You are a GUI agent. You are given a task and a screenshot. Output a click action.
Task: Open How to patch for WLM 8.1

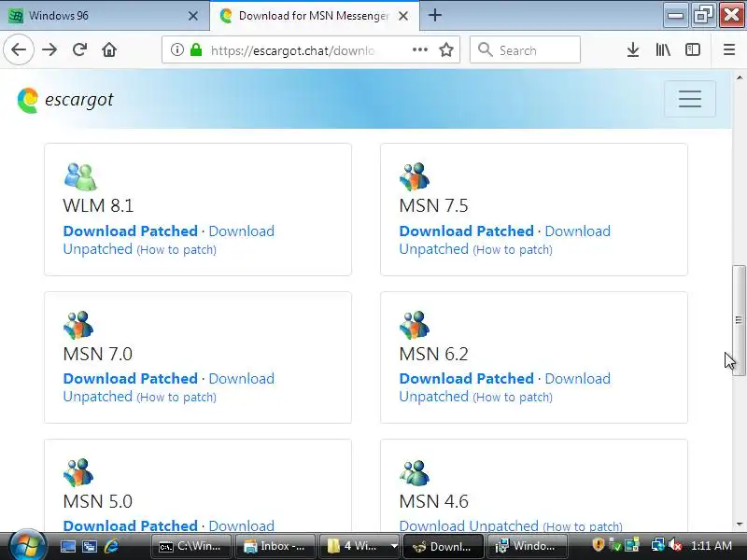176,249
